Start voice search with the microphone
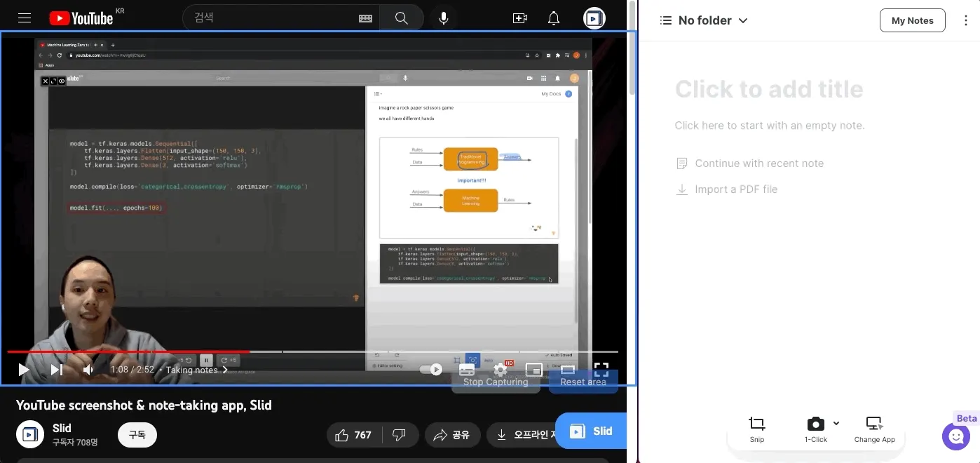 point(444,18)
